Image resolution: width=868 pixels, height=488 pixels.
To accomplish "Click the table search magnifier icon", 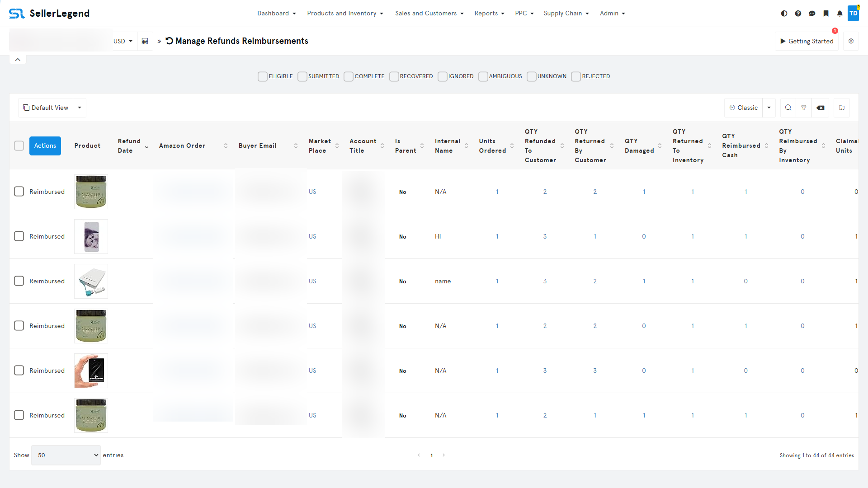I will point(788,108).
